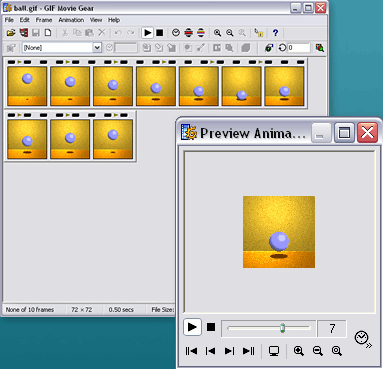Image resolution: width=383 pixels, height=369 pixels.
Task: Select the first frame thumbnail in top row
Action: click(27, 86)
